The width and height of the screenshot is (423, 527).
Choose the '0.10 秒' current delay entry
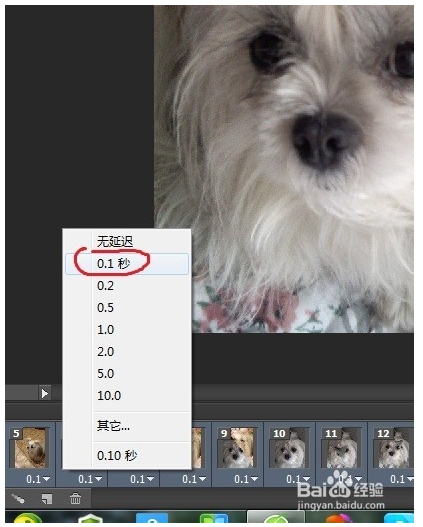[x=127, y=456]
